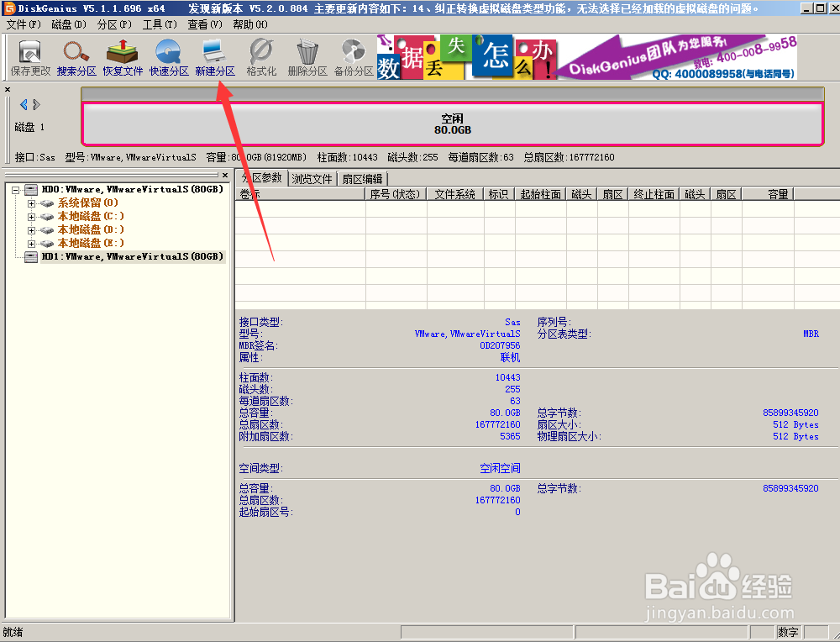Open the 帮助(H) menu
The height and width of the screenshot is (642, 840).
pos(250,24)
